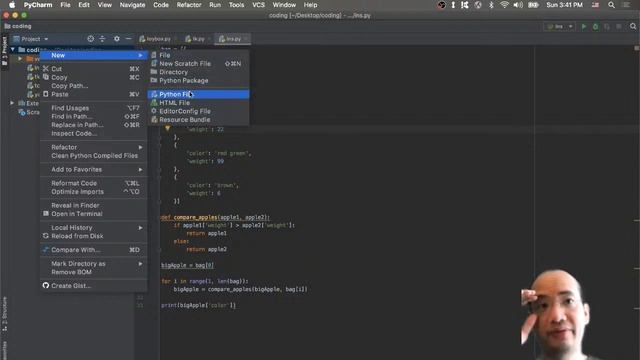Expand the Local History submenu

coord(94,227)
